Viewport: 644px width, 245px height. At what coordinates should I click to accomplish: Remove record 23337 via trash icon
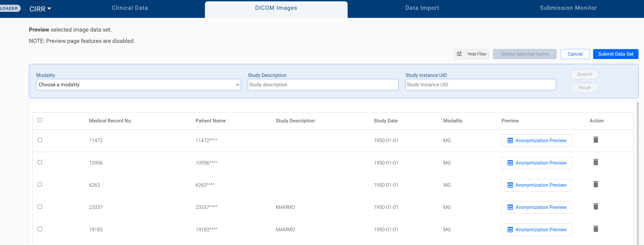click(x=596, y=206)
